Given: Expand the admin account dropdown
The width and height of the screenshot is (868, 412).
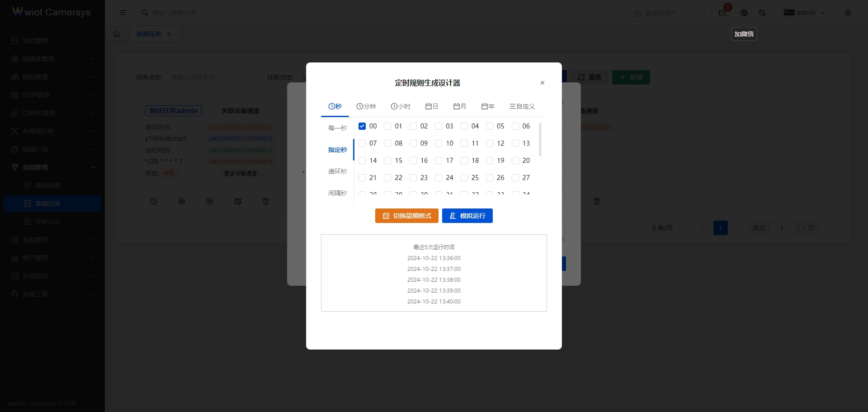Looking at the screenshot, I should tap(805, 13).
